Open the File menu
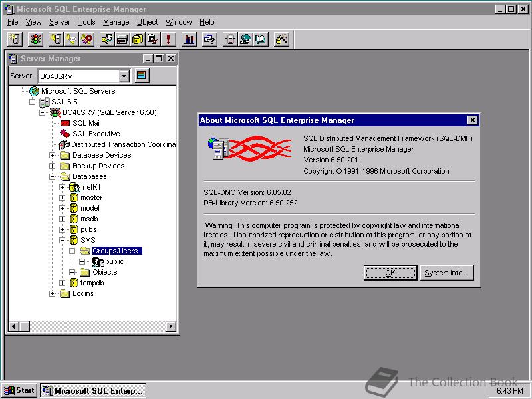This screenshot has width=532, height=399. point(13,22)
